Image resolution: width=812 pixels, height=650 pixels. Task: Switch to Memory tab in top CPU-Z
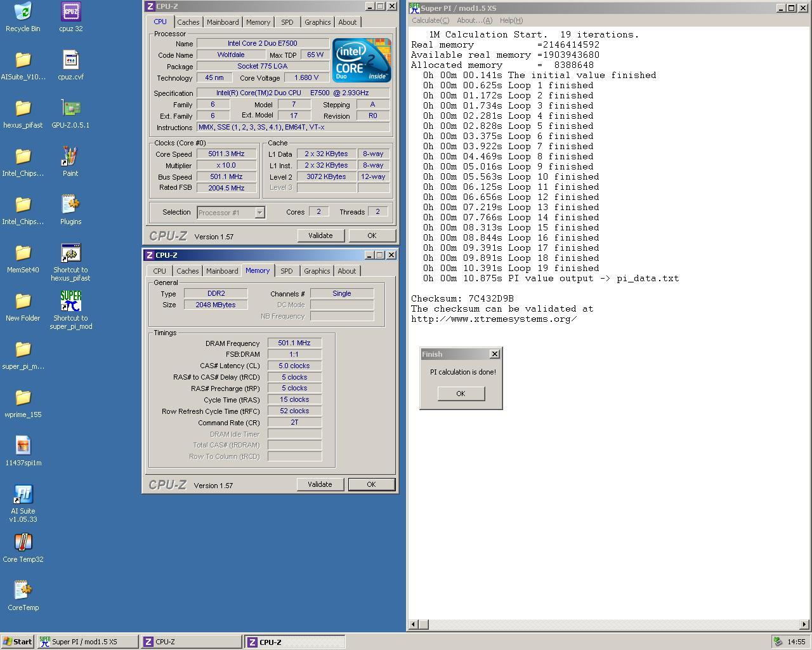[x=258, y=22]
